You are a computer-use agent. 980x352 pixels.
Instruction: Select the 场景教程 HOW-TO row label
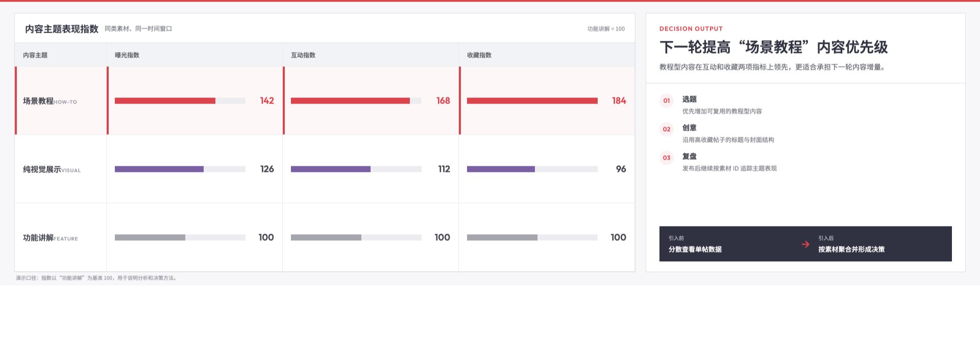(50, 101)
